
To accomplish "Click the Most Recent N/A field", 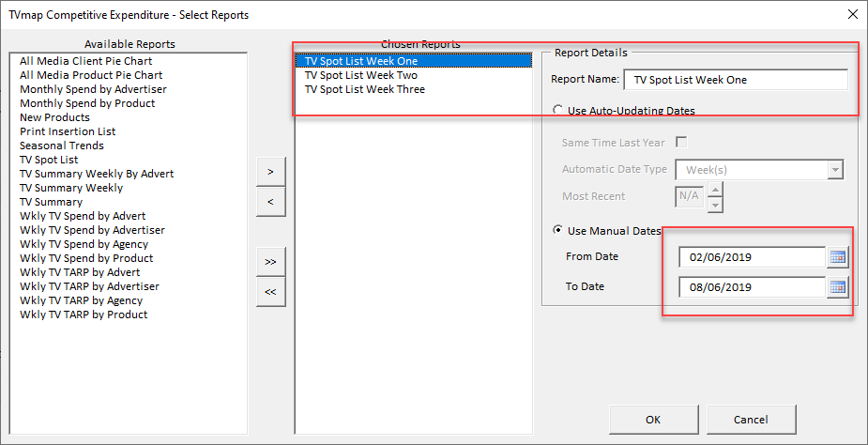I will point(690,197).
